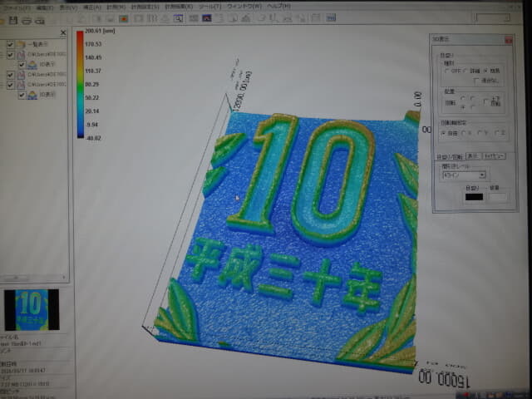Viewport: 532px width, 399px height.
Task: Click the dark image view toolbar icon
Action: tap(207, 18)
